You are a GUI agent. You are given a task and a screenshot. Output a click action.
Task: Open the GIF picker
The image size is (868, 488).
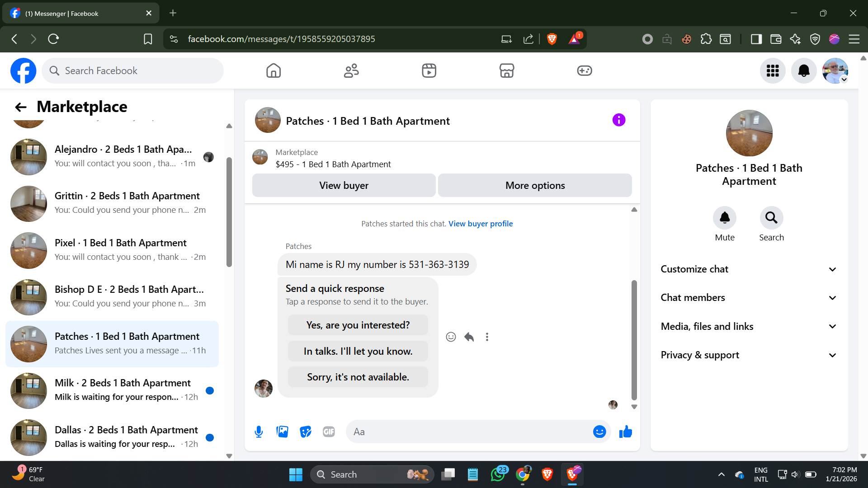[x=329, y=432]
